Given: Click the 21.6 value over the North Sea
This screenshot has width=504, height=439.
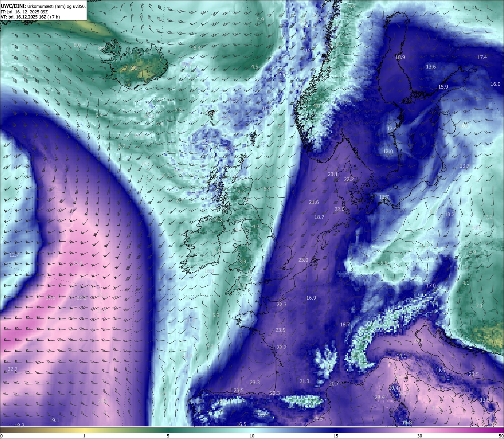Looking at the screenshot, I should (x=314, y=202).
